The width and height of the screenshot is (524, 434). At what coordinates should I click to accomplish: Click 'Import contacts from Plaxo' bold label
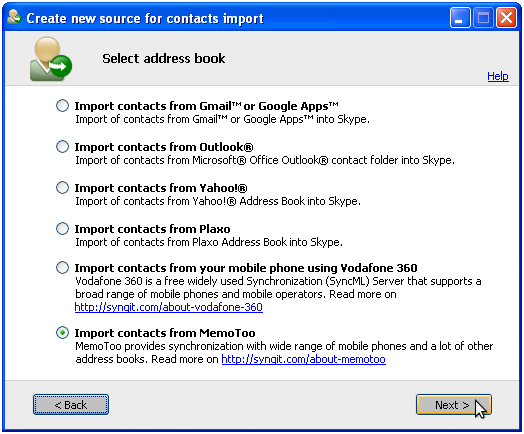tap(152, 229)
